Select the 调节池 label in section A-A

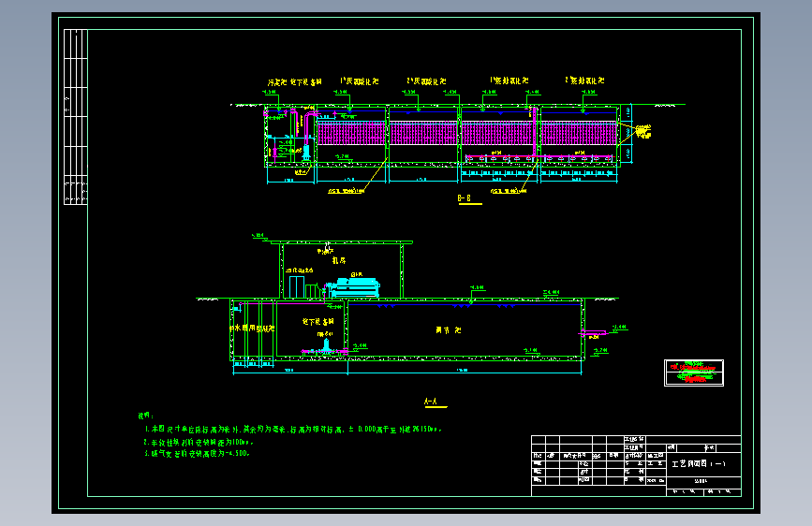[448, 329]
